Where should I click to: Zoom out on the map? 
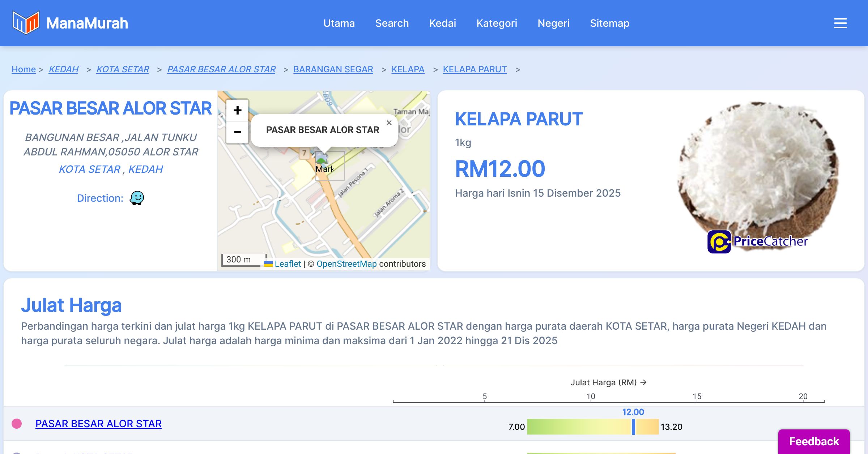237,132
